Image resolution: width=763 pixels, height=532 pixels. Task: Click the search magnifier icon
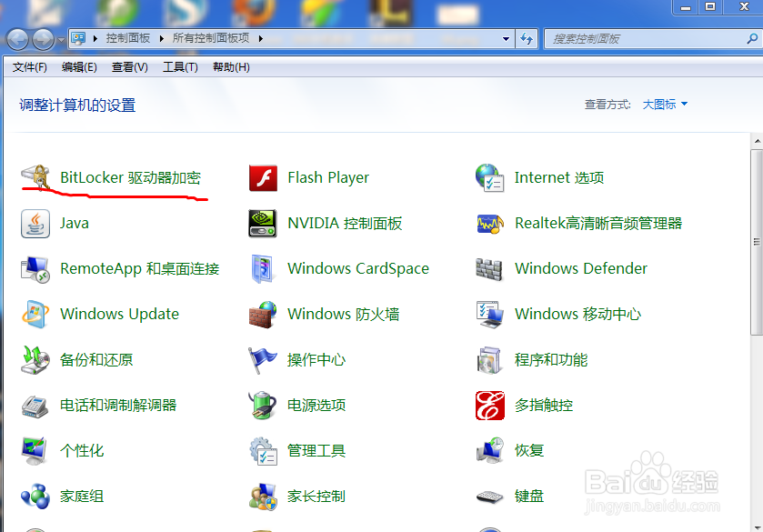(x=752, y=38)
